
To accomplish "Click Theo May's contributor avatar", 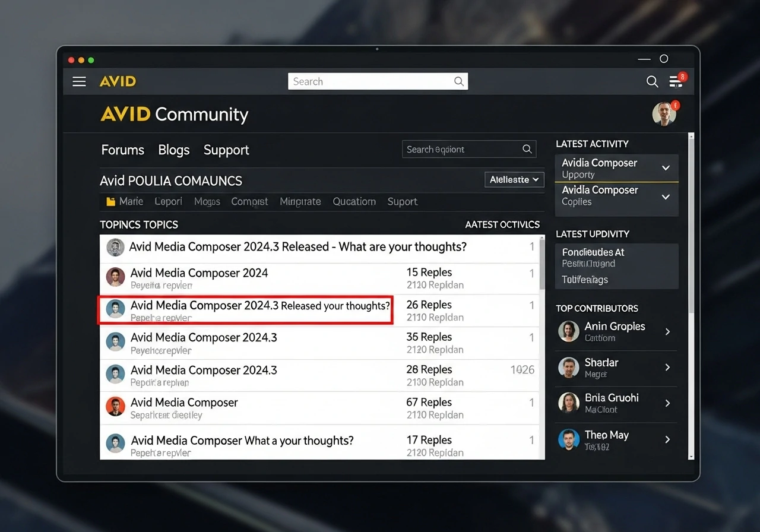I will (x=569, y=439).
